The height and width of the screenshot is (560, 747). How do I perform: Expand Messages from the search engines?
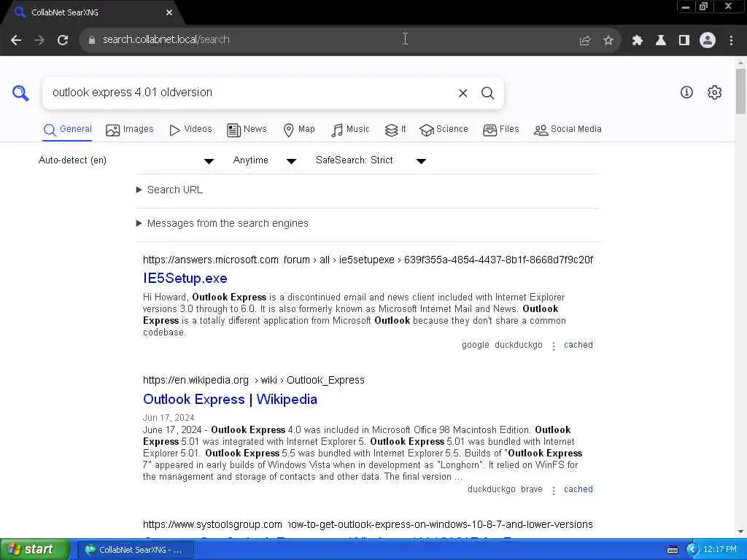coord(222,223)
